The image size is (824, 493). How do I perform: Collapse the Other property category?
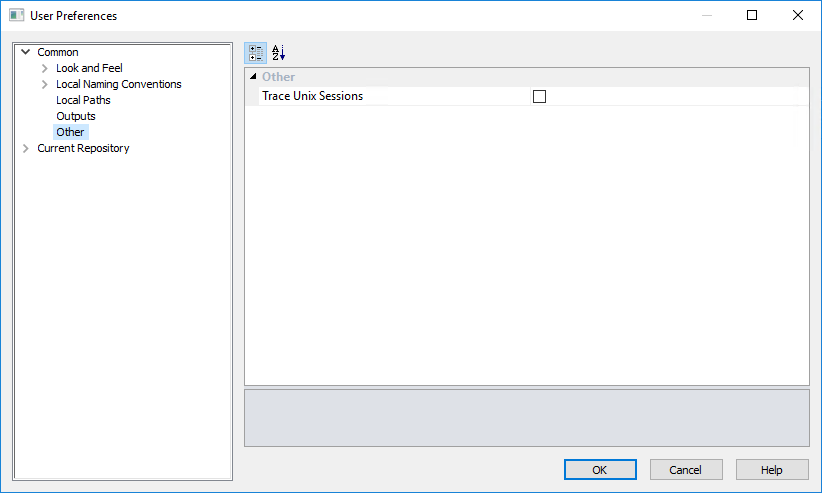pos(253,77)
